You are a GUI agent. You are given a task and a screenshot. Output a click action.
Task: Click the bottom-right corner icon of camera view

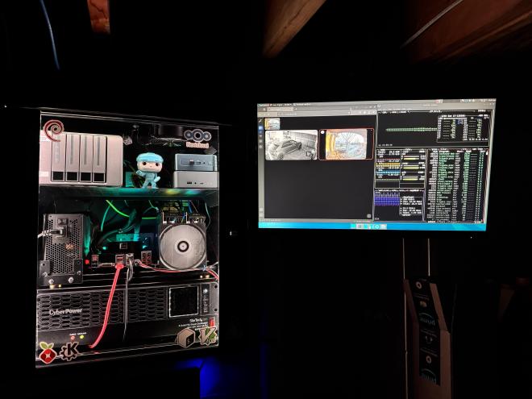point(369,216)
